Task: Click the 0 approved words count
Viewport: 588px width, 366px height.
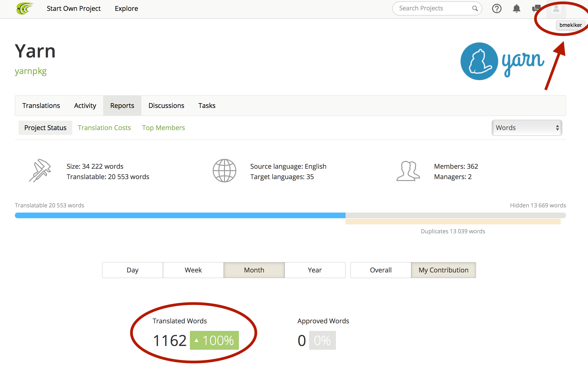Action: tap(302, 340)
